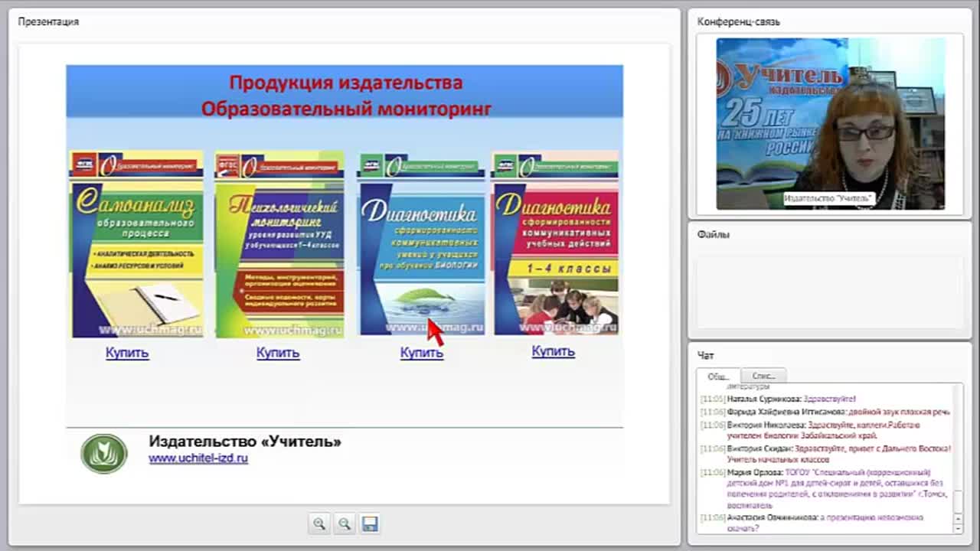Open the www.uchitel-izd.ru link
980x551 pixels.
click(198, 458)
